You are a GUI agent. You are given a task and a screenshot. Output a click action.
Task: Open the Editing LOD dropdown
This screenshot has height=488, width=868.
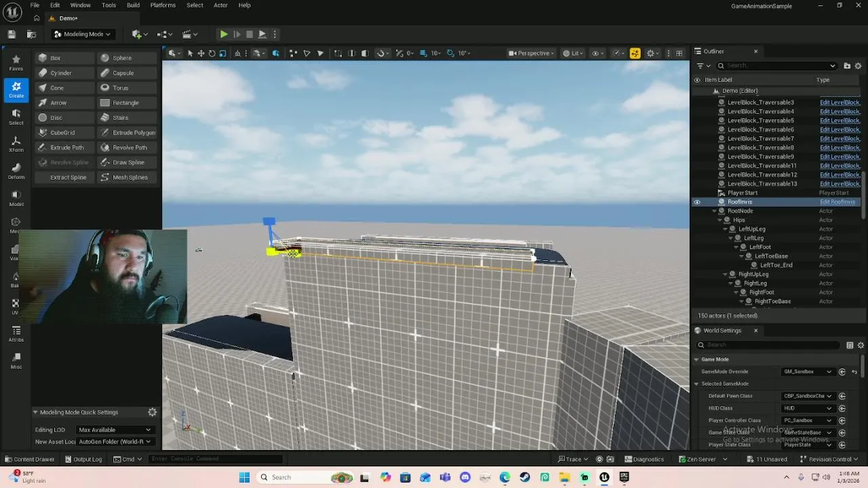(x=115, y=430)
